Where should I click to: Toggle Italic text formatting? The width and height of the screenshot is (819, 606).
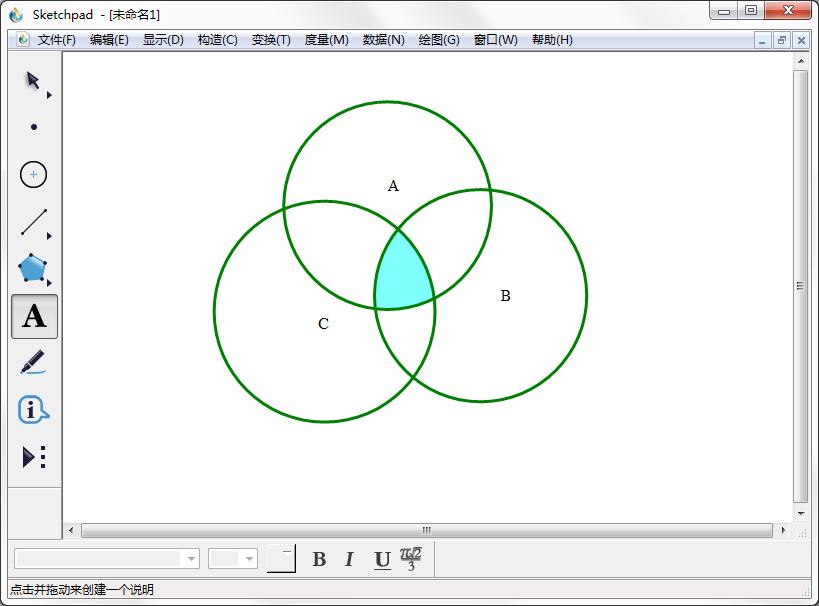pyautogui.click(x=349, y=560)
